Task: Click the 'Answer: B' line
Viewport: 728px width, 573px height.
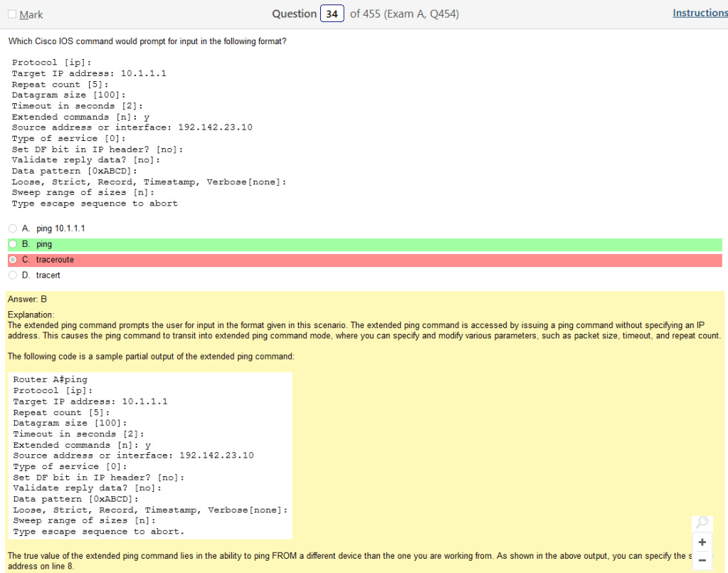Action: pos(27,299)
